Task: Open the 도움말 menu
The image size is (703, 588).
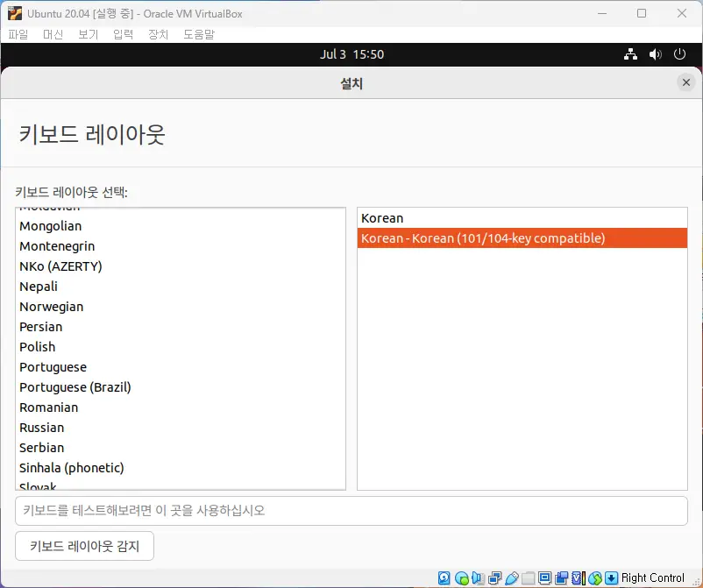Action: click(199, 34)
